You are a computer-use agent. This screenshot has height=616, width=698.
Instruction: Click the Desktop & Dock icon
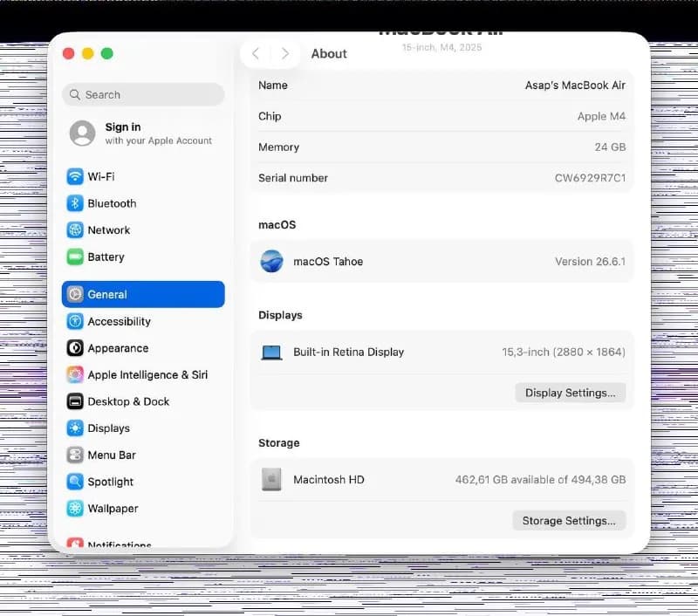(x=75, y=401)
